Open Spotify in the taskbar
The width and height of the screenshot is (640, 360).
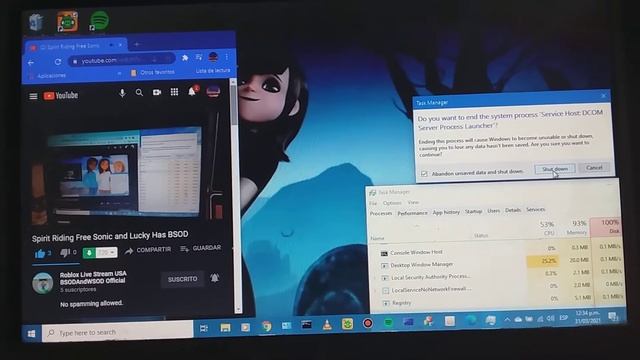tap(388, 323)
